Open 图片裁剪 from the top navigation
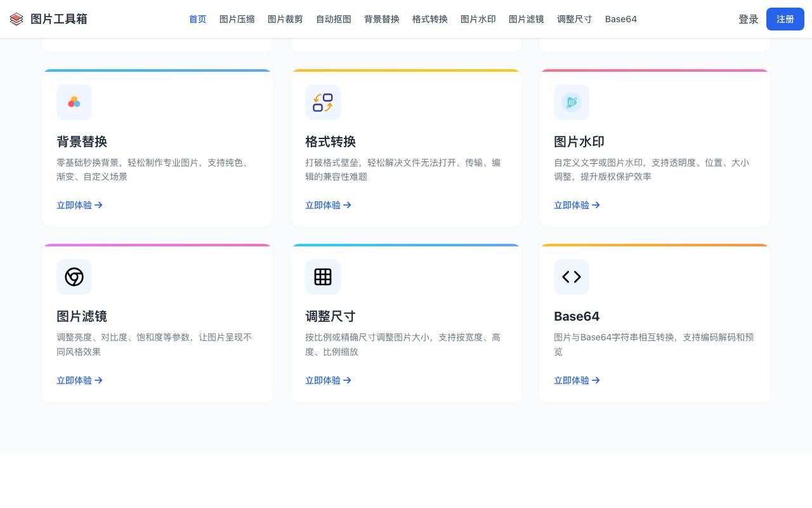Viewport: 812px width, 508px height. 285,19
